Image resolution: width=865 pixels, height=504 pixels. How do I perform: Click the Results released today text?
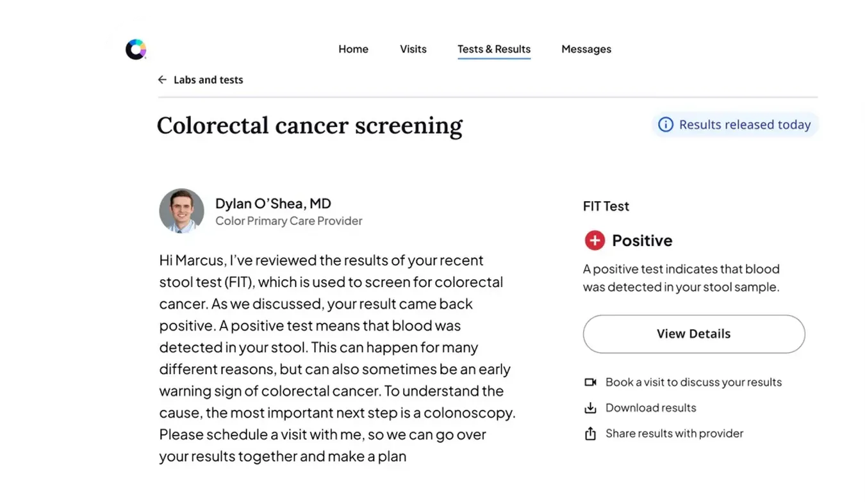coord(745,125)
